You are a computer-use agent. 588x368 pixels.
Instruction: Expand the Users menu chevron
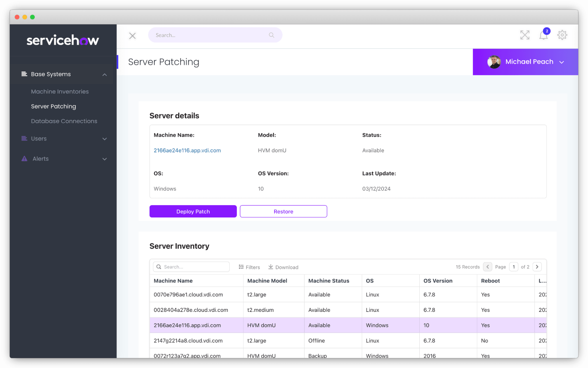[104, 139]
